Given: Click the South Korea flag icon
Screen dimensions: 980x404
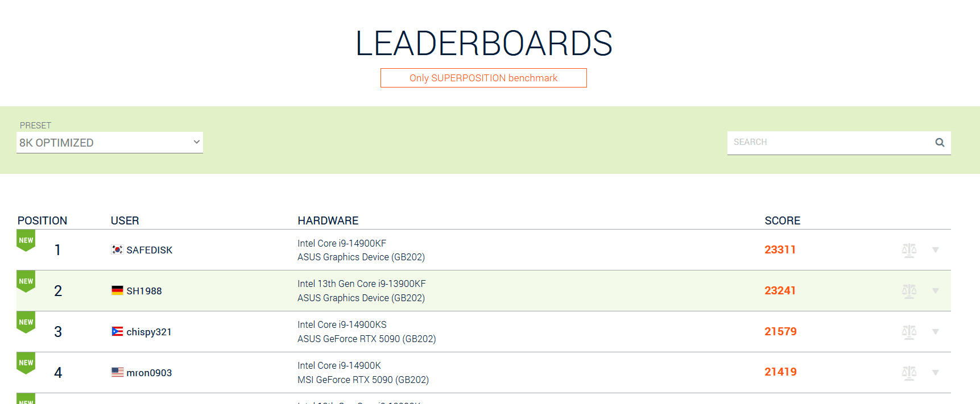Looking at the screenshot, I should (x=117, y=250).
